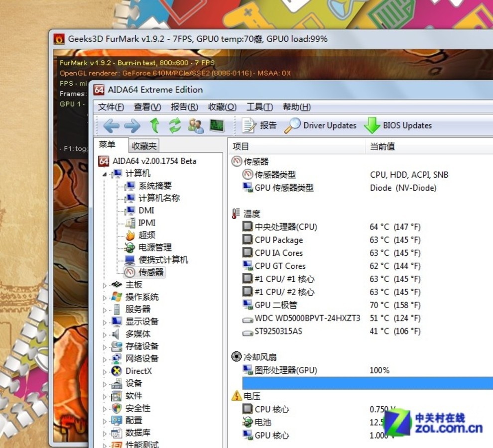Open the 帮助(H) menu
Screen dimensions: 493x448
coord(296,107)
